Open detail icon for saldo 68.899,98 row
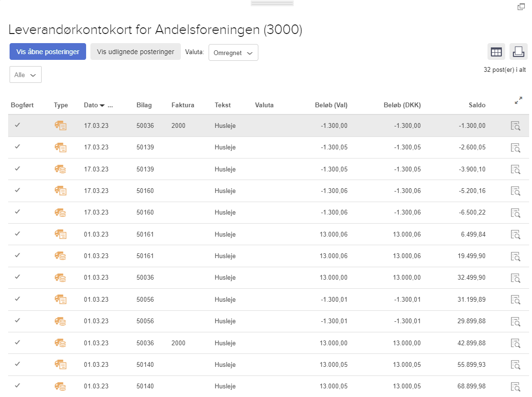Image resolution: width=532 pixels, height=397 pixels. pos(515,386)
